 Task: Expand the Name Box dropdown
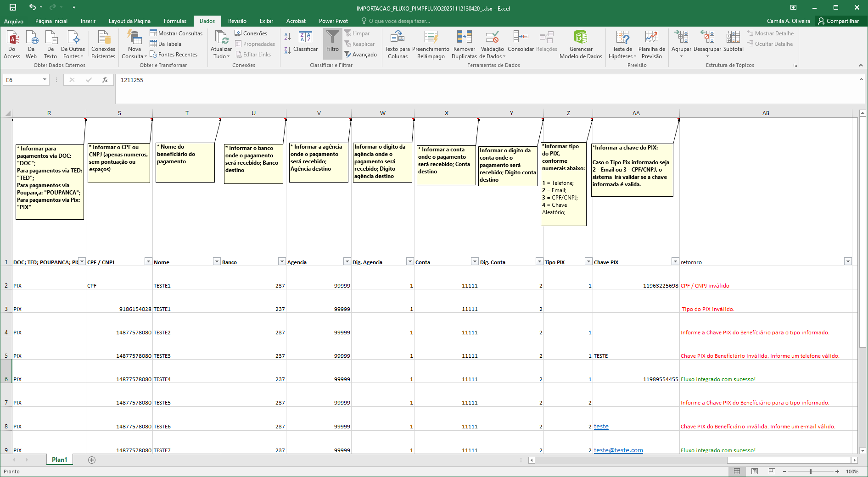tap(45, 80)
